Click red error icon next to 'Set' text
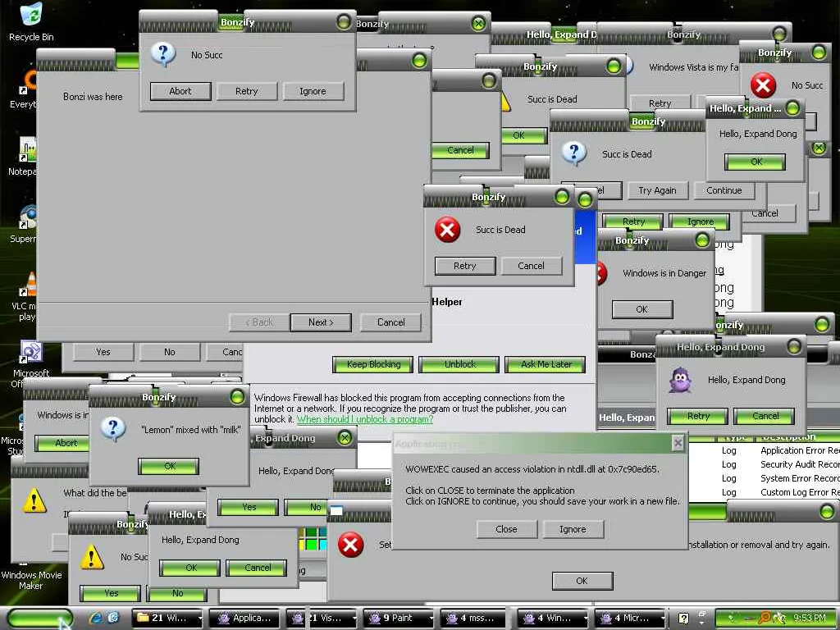The height and width of the screenshot is (630, 840). [x=350, y=545]
